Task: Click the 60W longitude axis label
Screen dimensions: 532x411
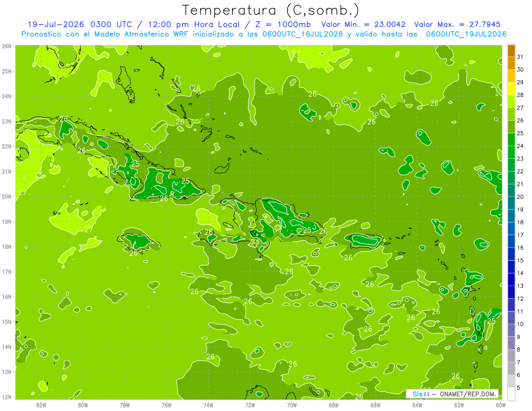Action: tap(501, 405)
